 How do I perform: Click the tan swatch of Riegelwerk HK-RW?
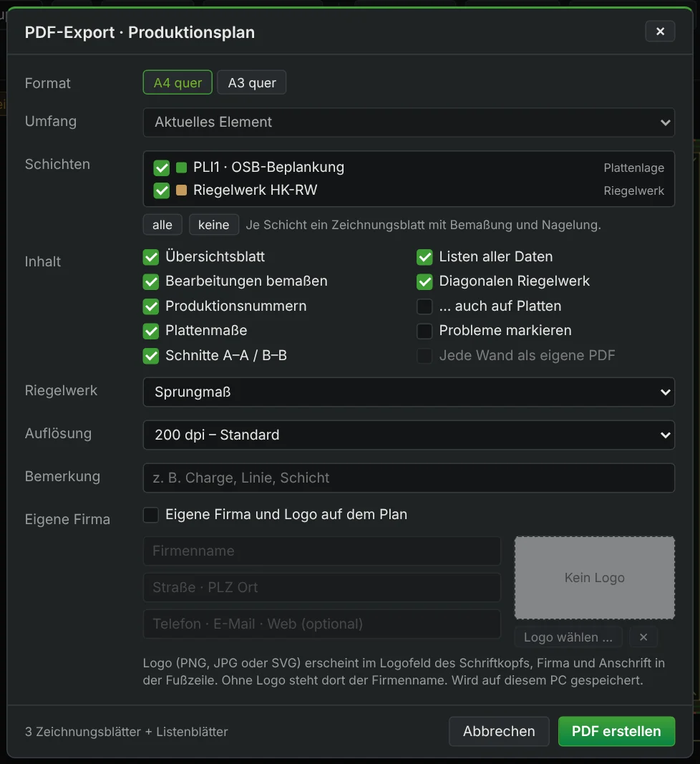click(x=181, y=190)
